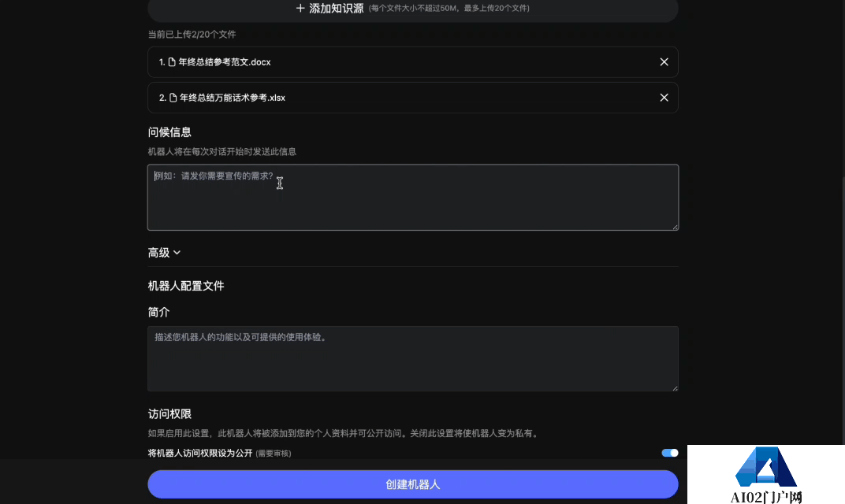
Task: Toggle the public access switch off
Action: point(670,453)
